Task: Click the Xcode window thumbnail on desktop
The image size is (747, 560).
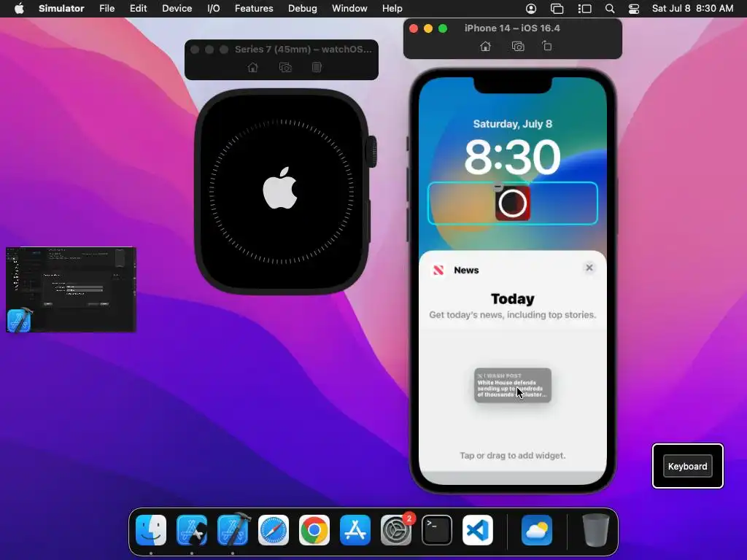Action: [71, 289]
